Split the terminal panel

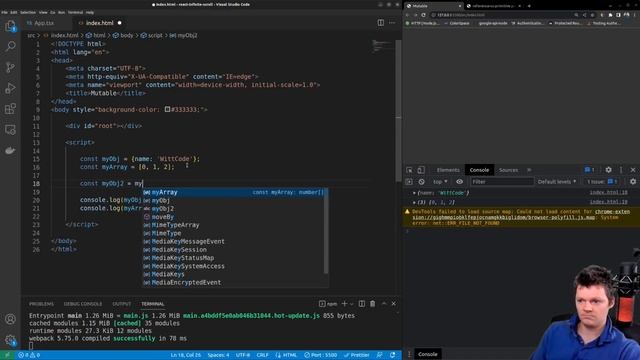pos(362,304)
